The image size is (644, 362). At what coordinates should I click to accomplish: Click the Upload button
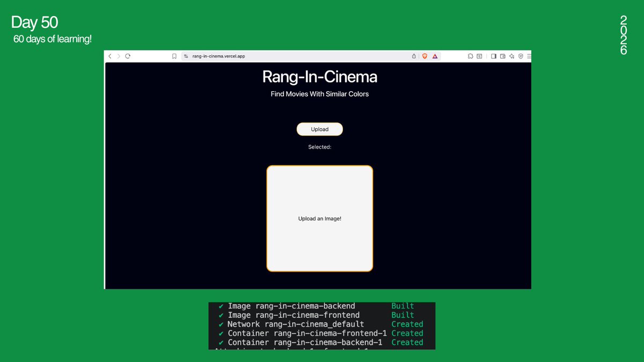(x=320, y=129)
